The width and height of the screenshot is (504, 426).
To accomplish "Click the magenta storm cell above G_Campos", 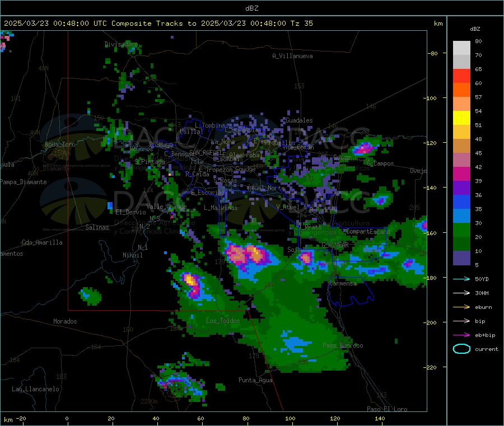I will [x=365, y=148].
